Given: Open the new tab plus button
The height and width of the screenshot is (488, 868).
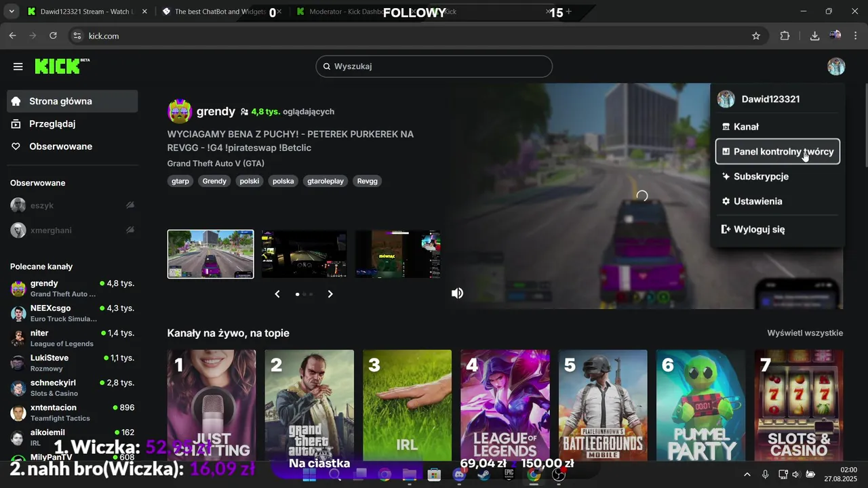Looking at the screenshot, I should pyautogui.click(x=568, y=12).
